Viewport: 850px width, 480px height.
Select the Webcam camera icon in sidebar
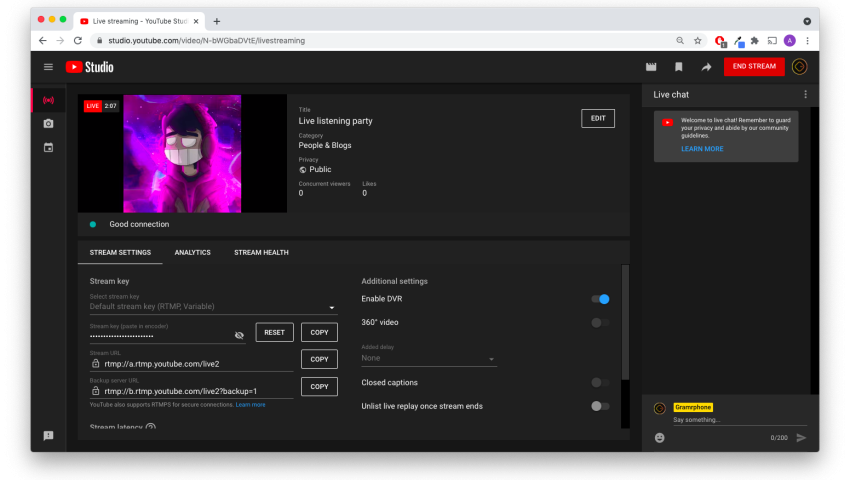point(48,124)
